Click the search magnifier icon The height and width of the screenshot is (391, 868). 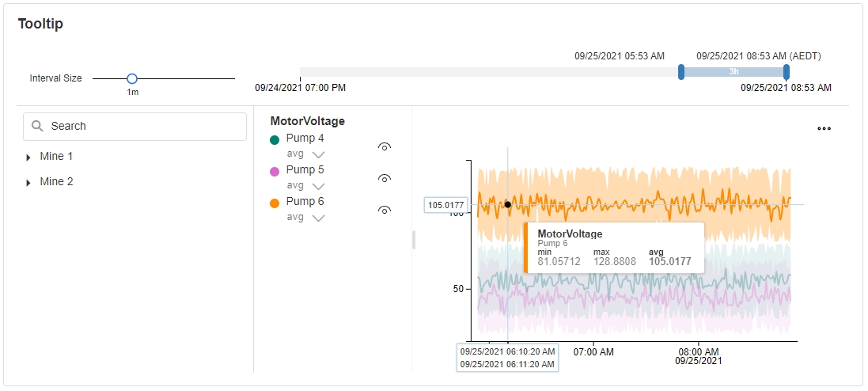point(37,126)
